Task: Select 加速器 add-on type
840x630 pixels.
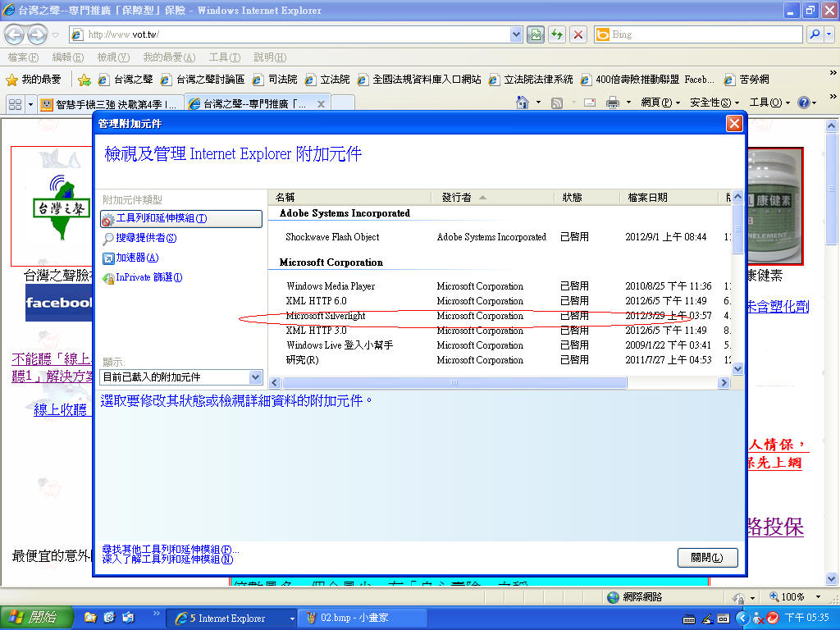Action: (130, 258)
